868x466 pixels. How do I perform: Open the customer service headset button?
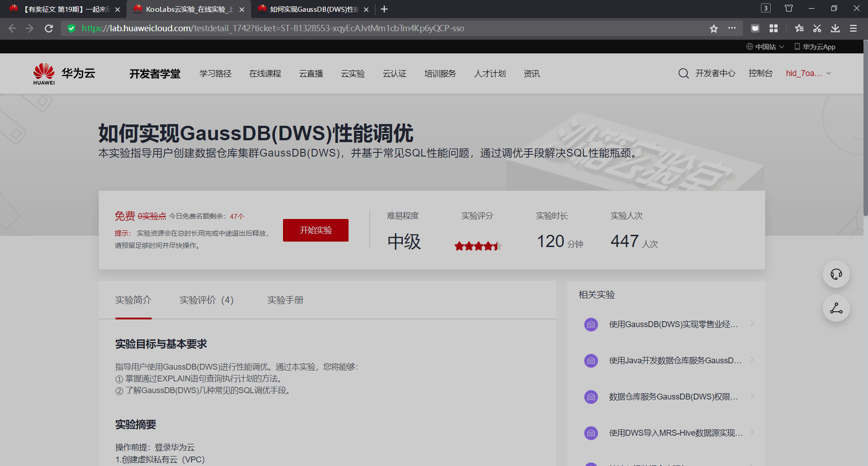836,274
